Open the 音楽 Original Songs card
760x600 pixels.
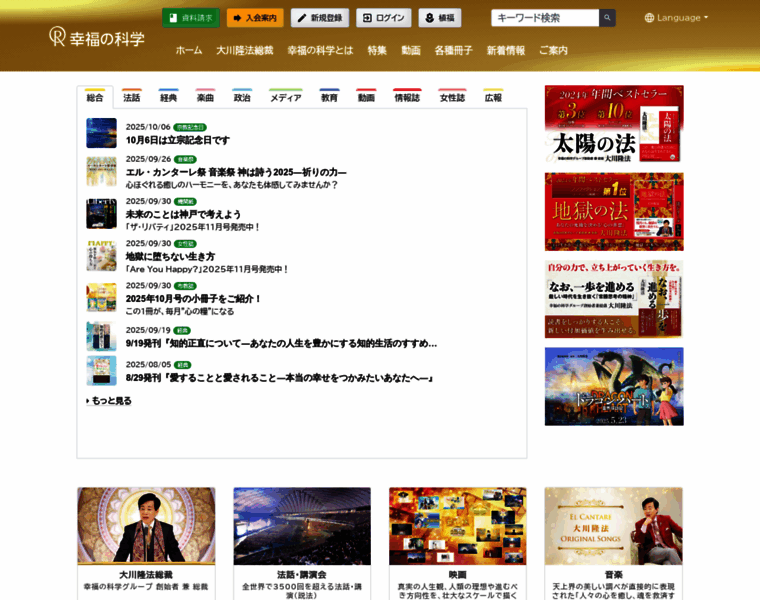point(614,543)
